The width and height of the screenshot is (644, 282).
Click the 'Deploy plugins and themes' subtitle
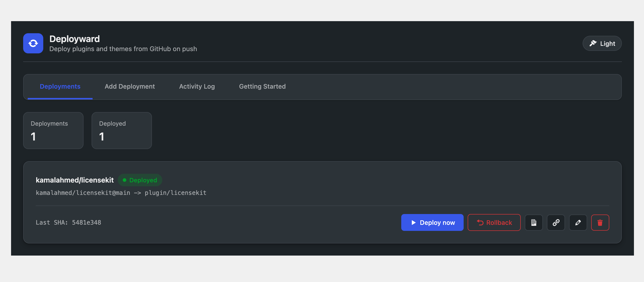[123, 49]
